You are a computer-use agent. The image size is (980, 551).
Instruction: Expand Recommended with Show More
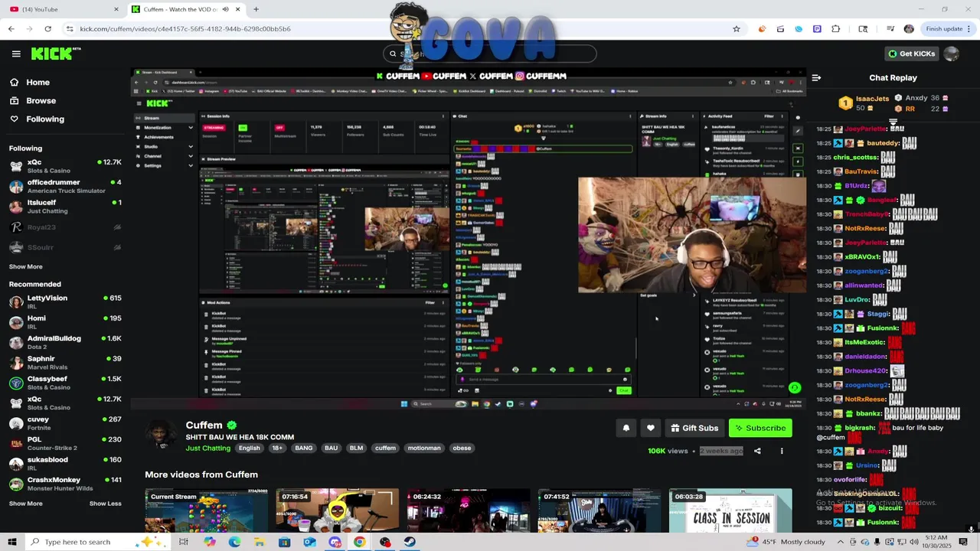click(26, 504)
